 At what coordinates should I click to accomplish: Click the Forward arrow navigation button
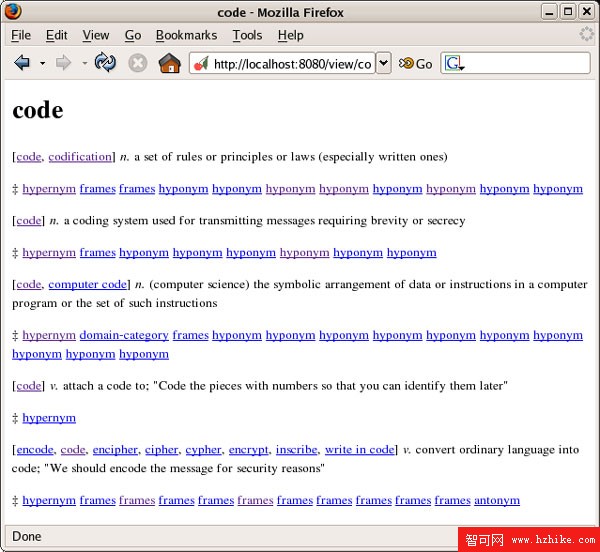[64, 63]
